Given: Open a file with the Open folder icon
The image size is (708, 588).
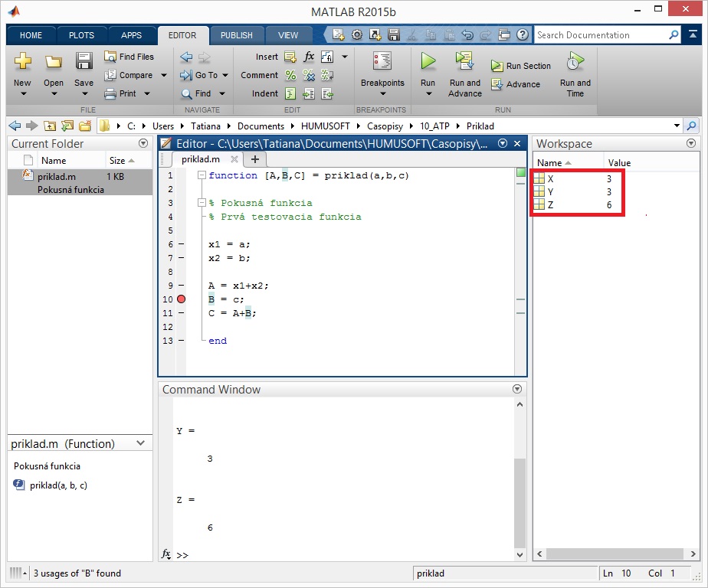Looking at the screenshot, I should [x=54, y=61].
